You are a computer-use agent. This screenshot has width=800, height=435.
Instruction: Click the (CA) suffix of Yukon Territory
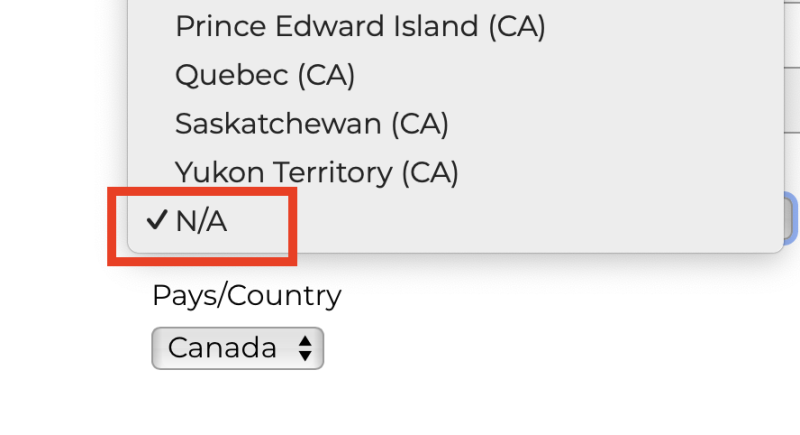429,173
